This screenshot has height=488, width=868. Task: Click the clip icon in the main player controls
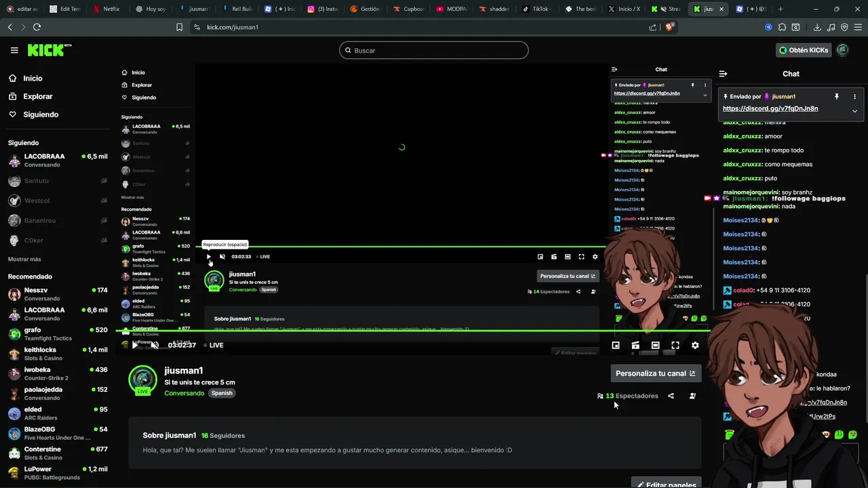click(635, 345)
